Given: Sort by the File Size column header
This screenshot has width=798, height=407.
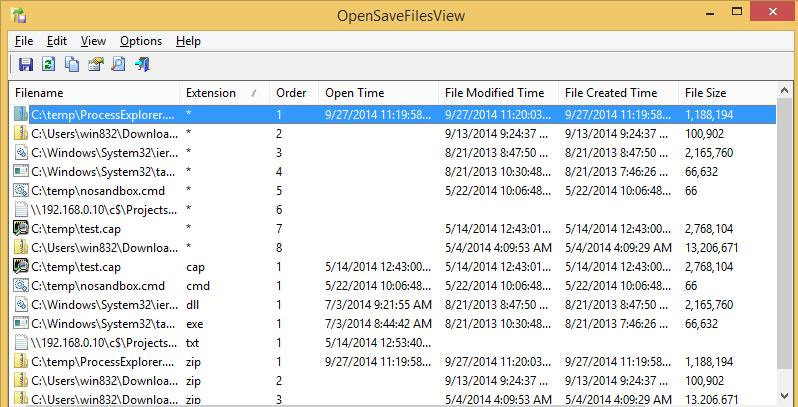Looking at the screenshot, I should point(706,93).
